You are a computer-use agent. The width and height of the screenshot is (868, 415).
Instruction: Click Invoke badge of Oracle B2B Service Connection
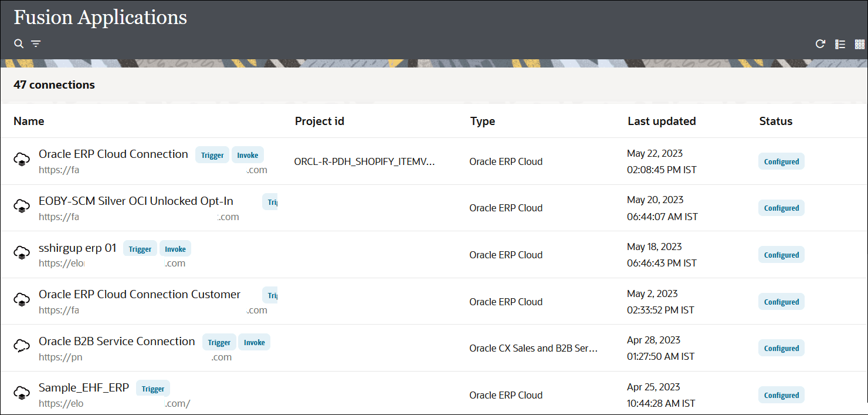coord(255,342)
